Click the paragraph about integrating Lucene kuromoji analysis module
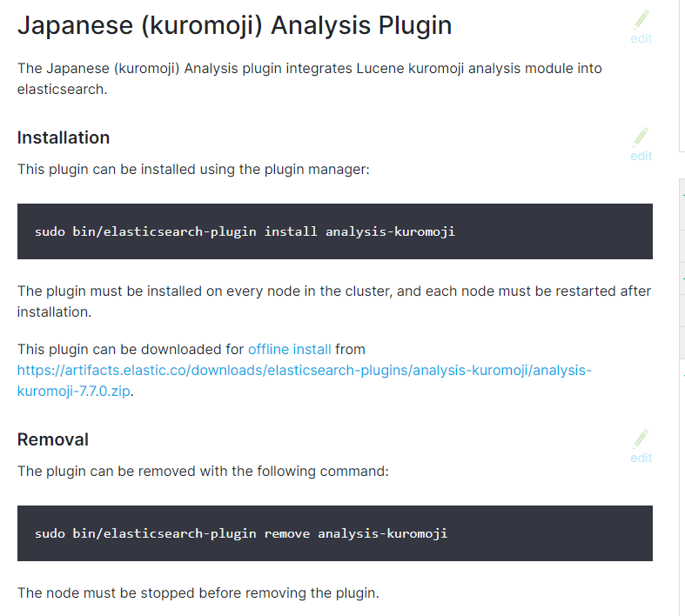 (x=310, y=78)
